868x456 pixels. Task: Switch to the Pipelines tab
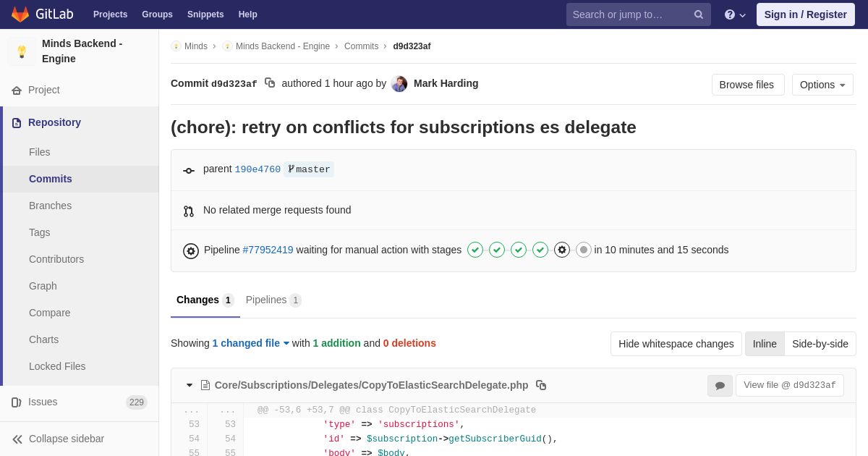click(273, 300)
